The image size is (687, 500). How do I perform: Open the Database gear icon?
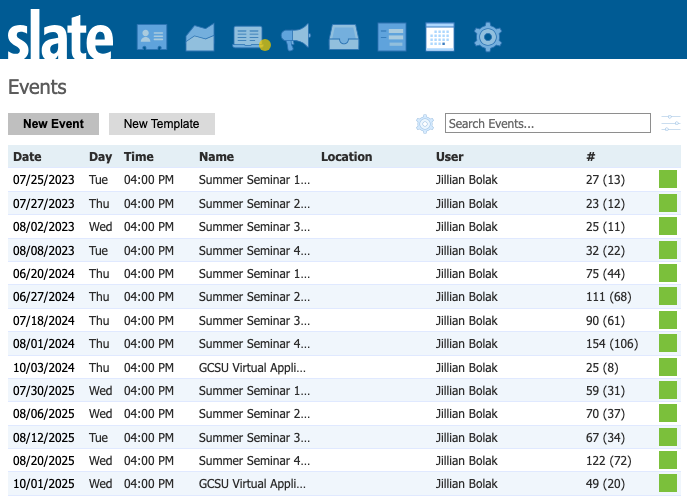pos(488,37)
